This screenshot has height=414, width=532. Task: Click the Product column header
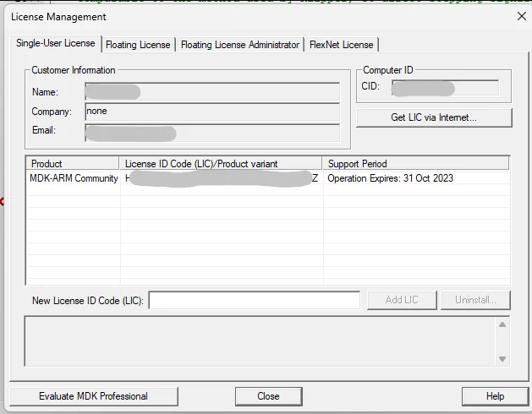pyautogui.click(x=73, y=163)
